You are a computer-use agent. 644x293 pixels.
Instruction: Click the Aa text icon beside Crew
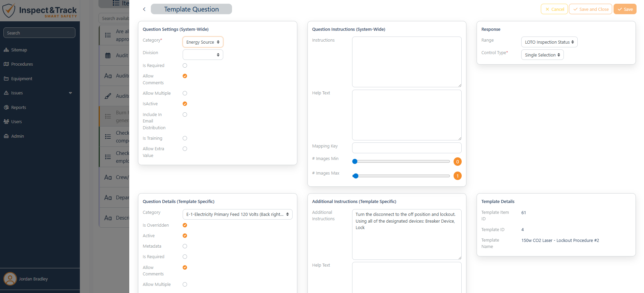tap(108, 177)
